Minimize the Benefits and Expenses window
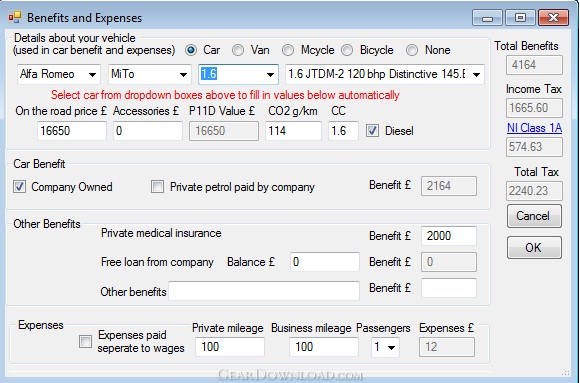This screenshot has width=580, height=383. point(487,18)
